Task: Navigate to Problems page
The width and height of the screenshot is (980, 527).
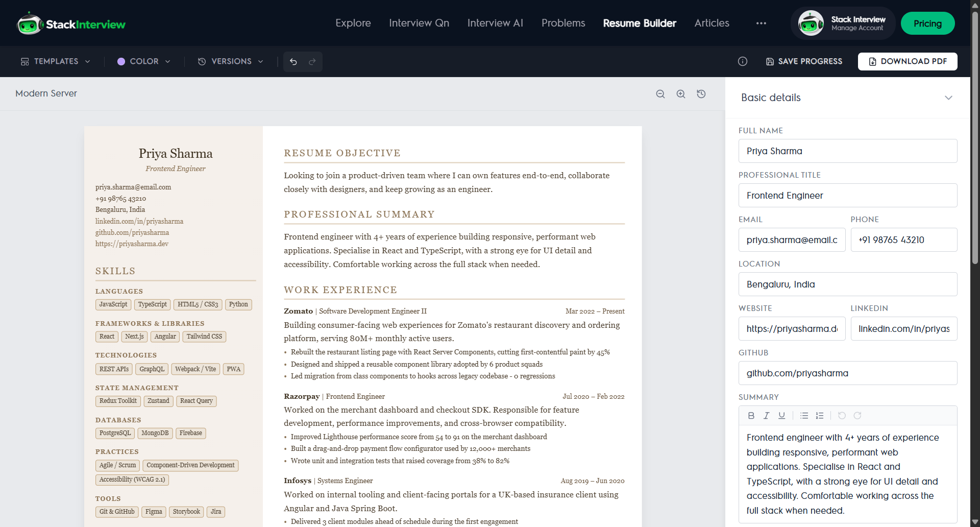Action: (563, 23)
